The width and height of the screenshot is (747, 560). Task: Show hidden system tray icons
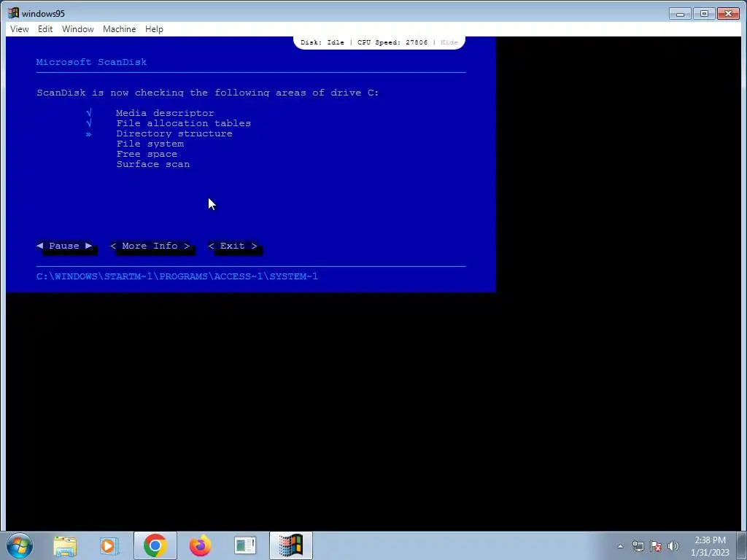[620, 546]
